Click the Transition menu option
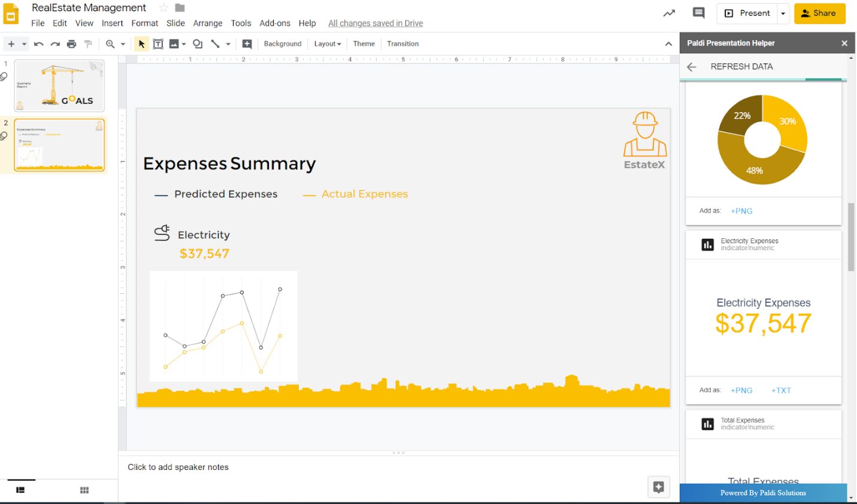The image size is (857, 504). (x=402, y=43)
